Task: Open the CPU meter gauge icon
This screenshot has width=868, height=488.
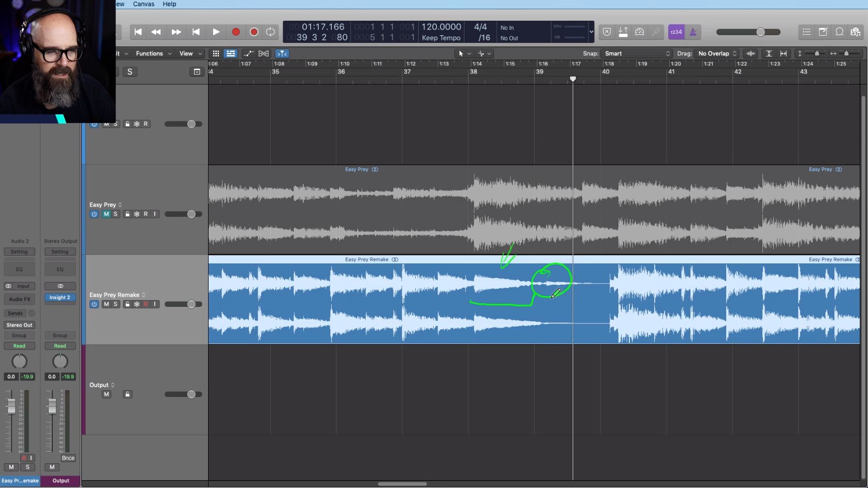Action: (x=640, y=32)
